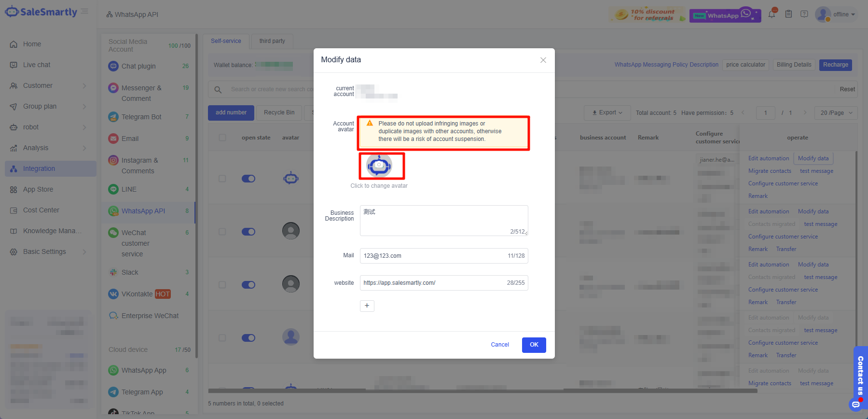This screenshot has height=419, width=868.
Task: Tick the checkbox for the blue-person-avatar row
Action: pos(222,338)
